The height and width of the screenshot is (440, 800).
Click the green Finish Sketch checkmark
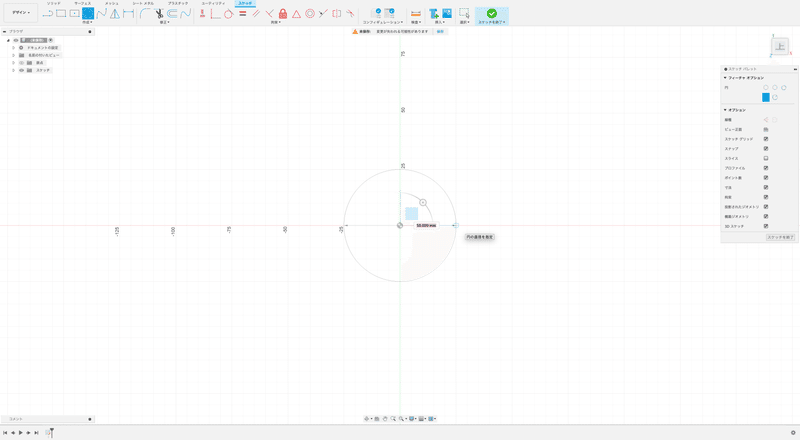[492, 13]
